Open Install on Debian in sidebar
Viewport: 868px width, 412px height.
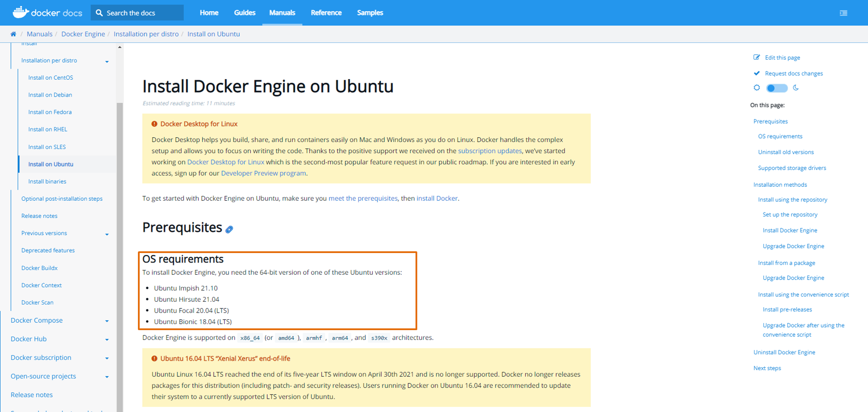(x=50, y=95)
